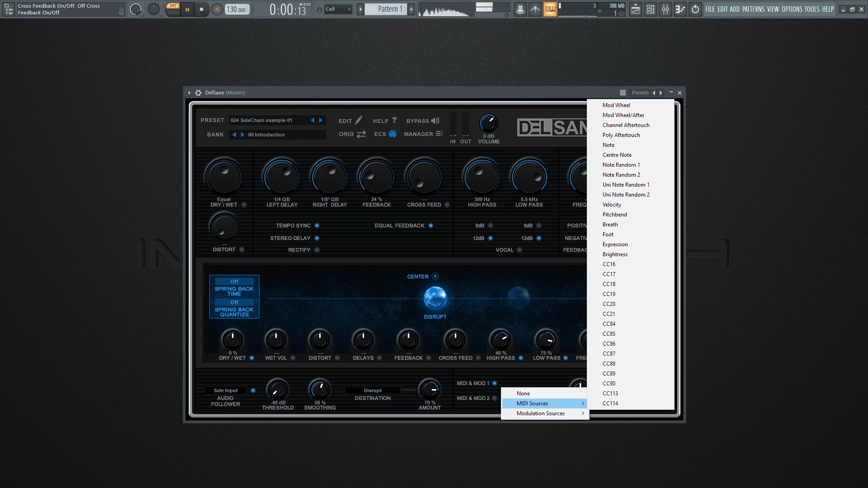Open the Cell snap dropdown
The height and width of the screenshot is (488, 868).
click(338, 9)
